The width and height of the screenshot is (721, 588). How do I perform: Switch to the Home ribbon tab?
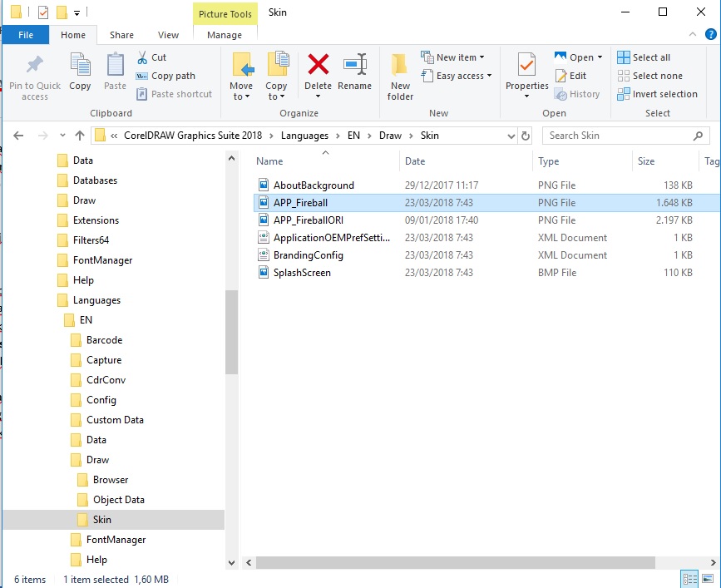click(x=73, y=35)
